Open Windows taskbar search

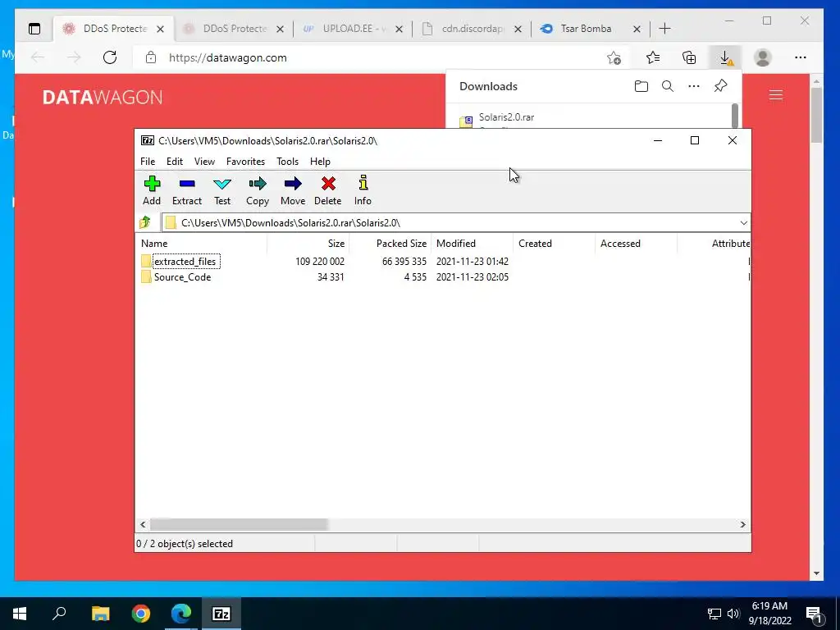click(x=59, y=614)
